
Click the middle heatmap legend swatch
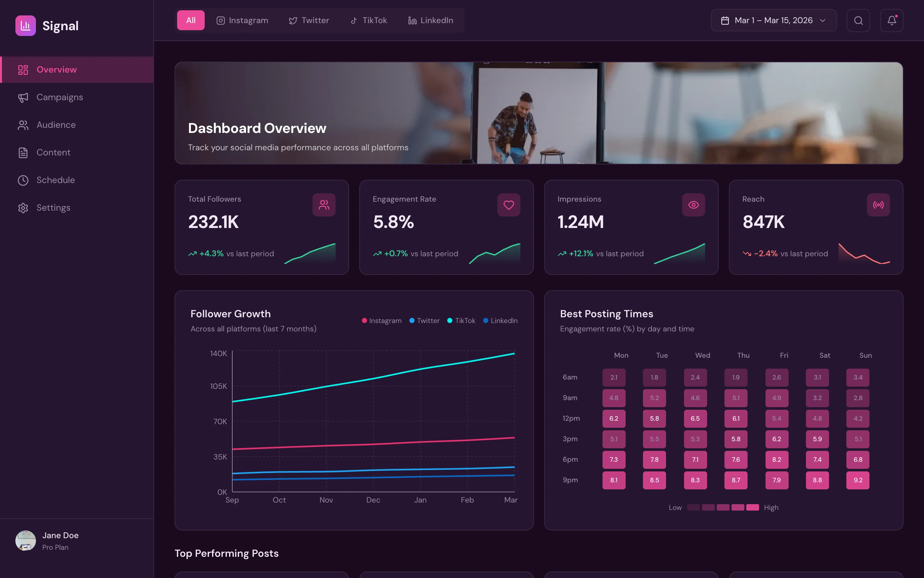point(723,507)
